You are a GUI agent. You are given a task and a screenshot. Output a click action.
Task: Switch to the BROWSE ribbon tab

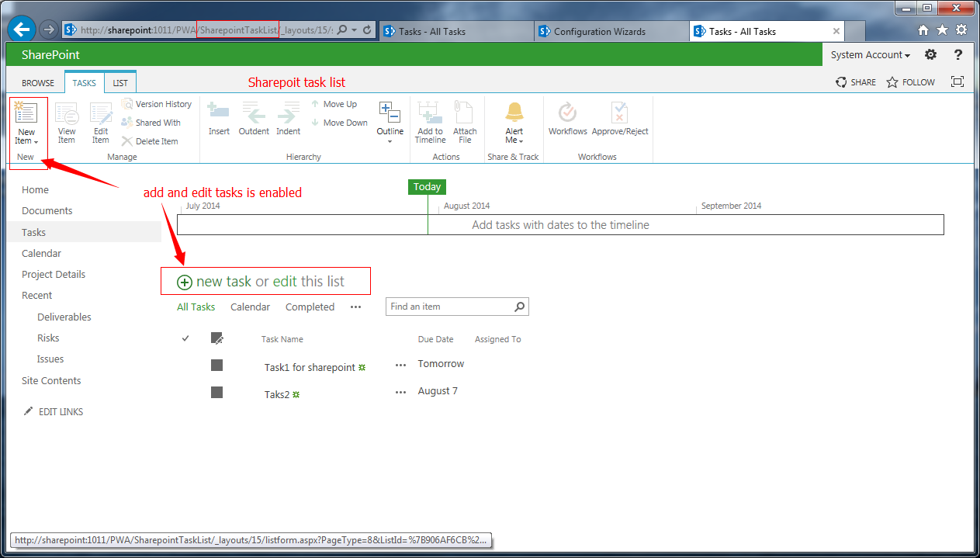pyautogui.click(x=38, y=83)
